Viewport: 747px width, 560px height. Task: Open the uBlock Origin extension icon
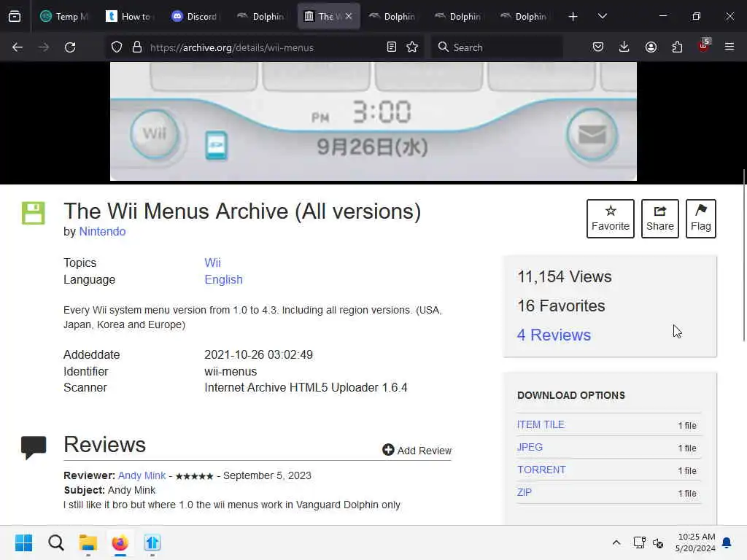click(704, 46)
